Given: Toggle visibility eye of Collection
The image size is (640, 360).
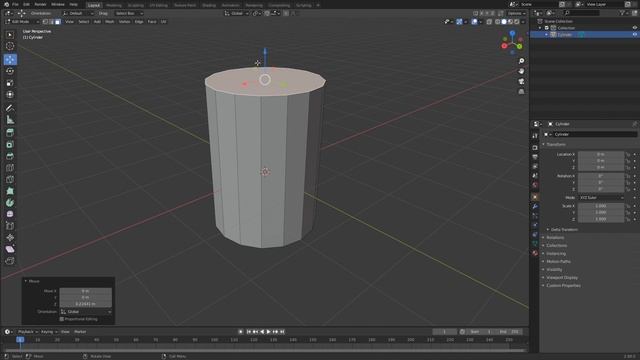Looking at the screenshot, I should [635, 28].
